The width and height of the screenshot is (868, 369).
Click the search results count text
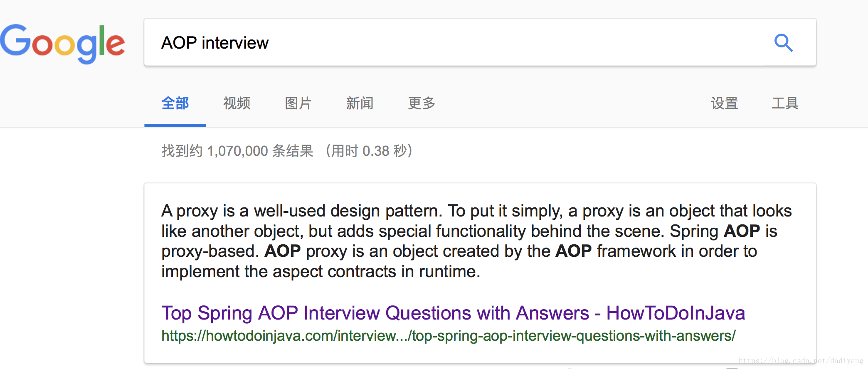click(x=286, y=151)
